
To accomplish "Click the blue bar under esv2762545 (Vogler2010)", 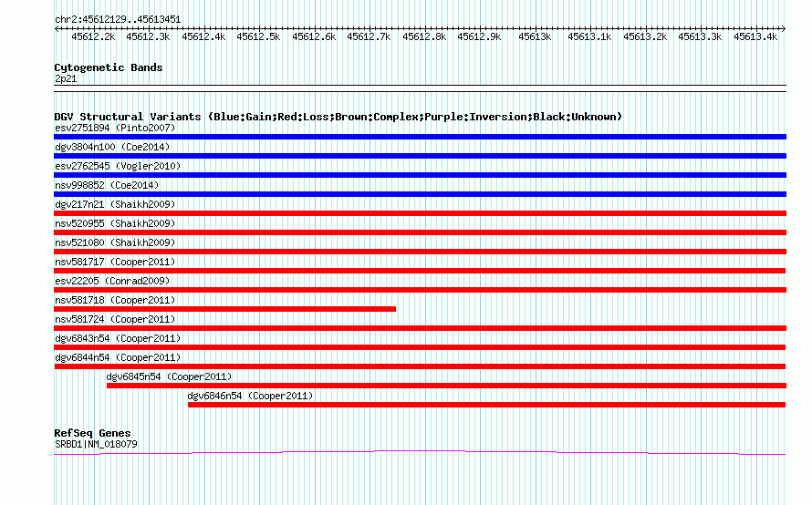I will coord(420,175).
